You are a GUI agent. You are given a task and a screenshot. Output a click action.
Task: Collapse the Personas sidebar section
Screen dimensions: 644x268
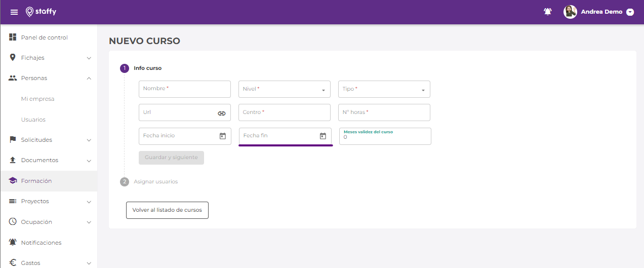tap(89, 79)
